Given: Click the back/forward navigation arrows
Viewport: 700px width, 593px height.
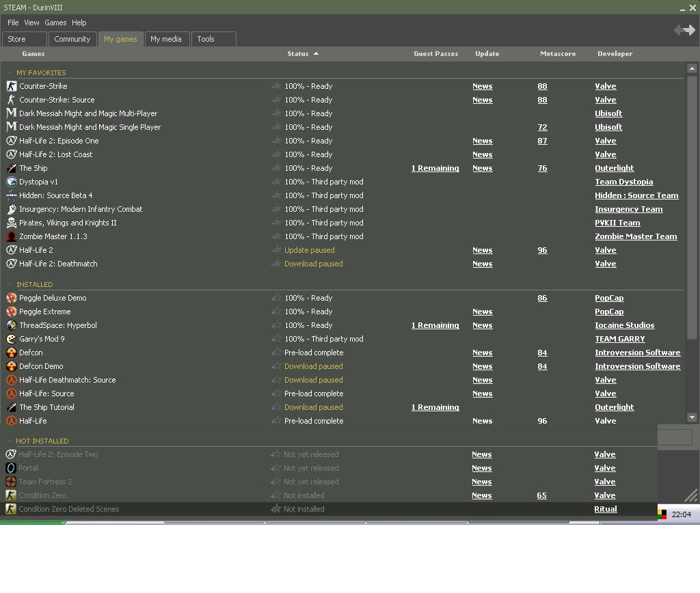Looking at the screenshot, I should [684, 30].
